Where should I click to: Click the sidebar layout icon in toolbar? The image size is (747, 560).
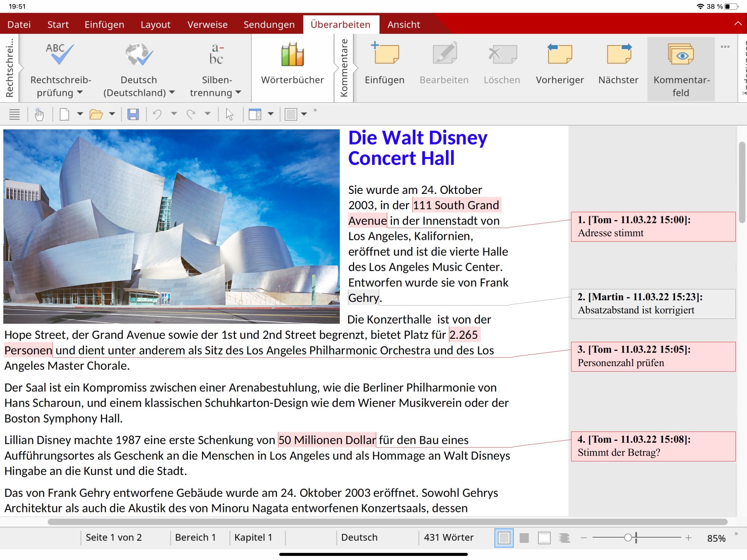(x=255, y=114)
